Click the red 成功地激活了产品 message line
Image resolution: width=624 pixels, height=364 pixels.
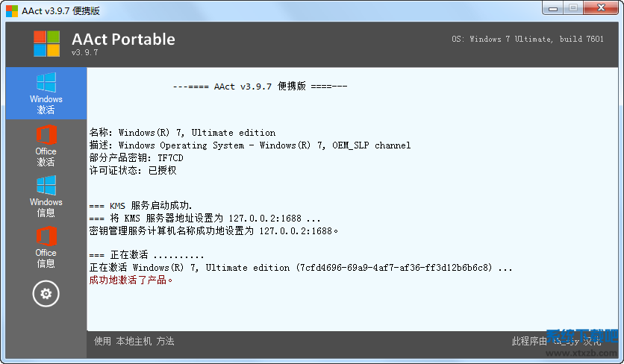click(131, 280)
